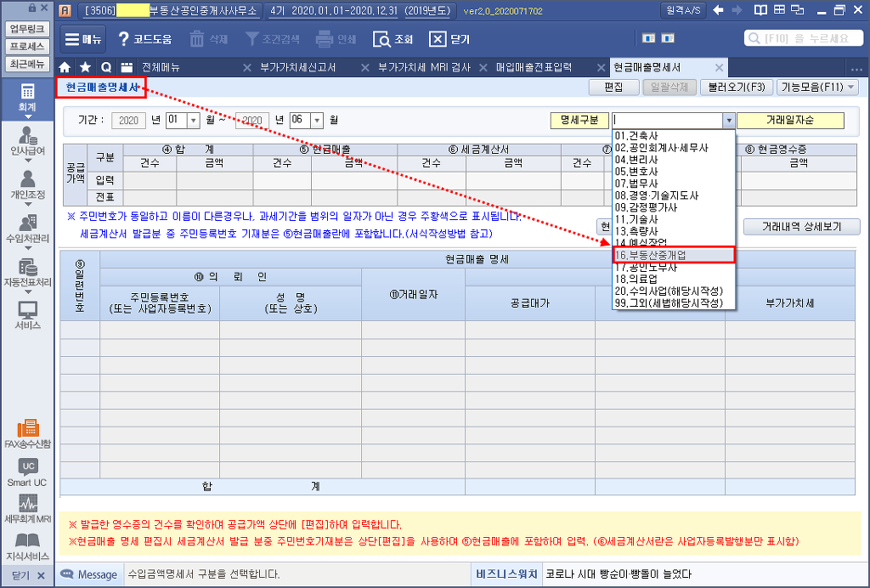
Task: Collapse the 명세구분 dropdown arrow
Action: (x=728, y=121)
